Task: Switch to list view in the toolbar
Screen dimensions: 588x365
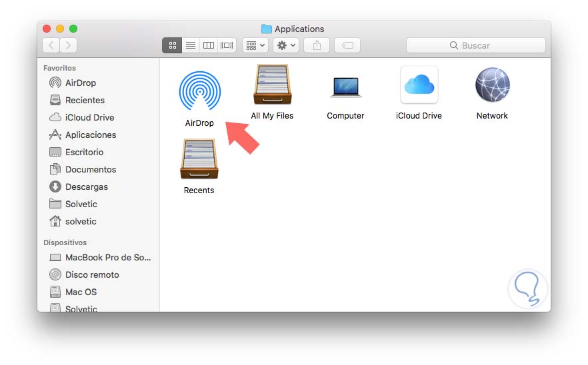Action: point(191,45)
